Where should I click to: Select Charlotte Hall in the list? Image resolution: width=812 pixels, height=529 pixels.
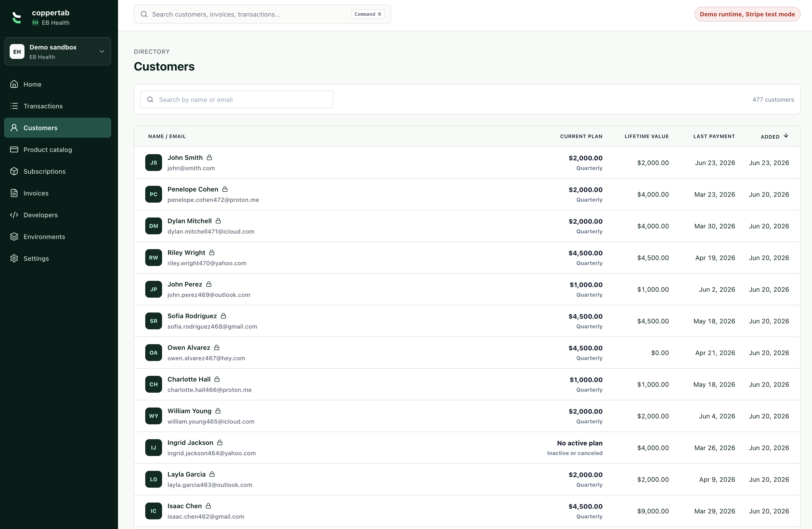pyautogui.click(x=467, y=384)
